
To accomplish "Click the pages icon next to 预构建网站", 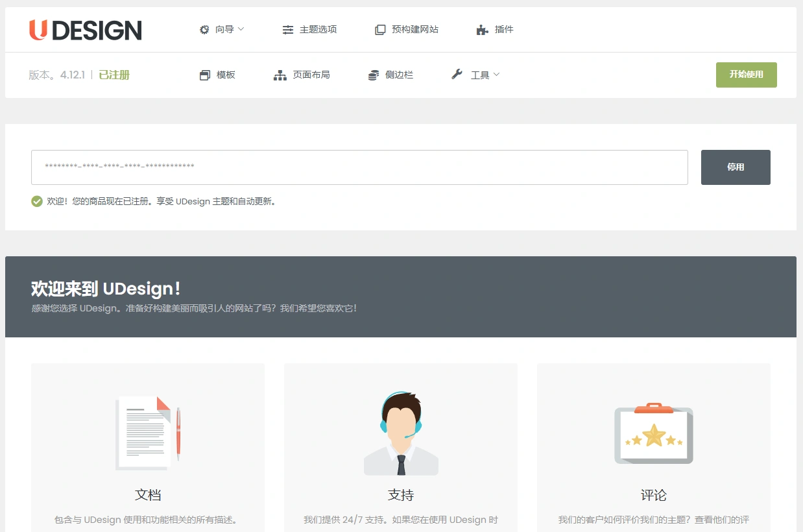I will (379, 29).
